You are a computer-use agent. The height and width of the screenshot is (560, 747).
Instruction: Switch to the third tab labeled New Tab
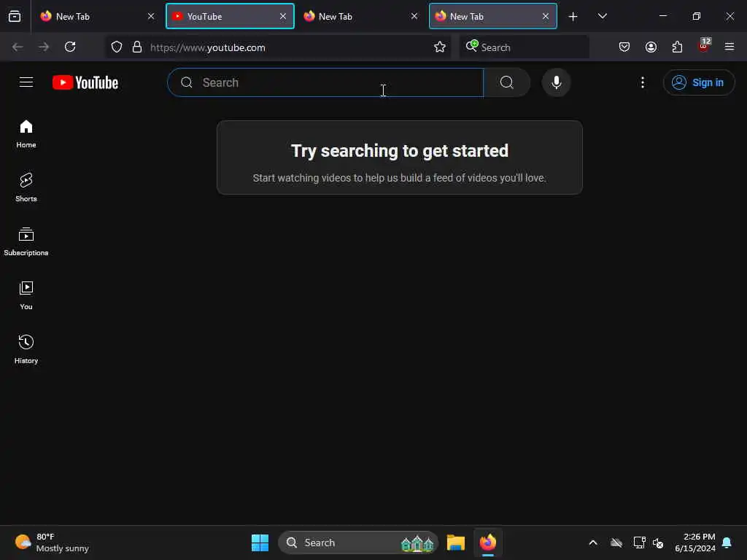360,16
